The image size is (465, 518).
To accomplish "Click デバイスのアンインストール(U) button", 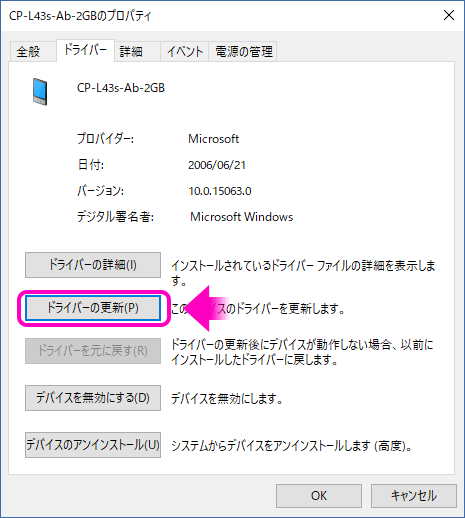I will click(x=93, y=445).
